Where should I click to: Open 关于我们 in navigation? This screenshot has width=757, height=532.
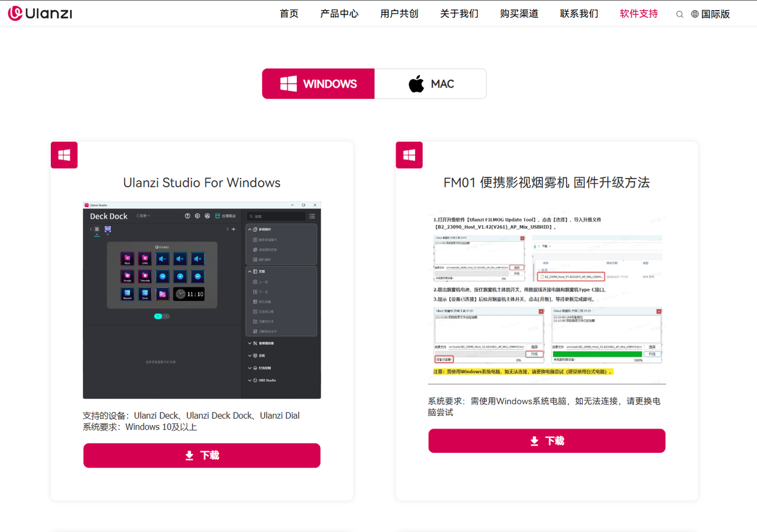(460, 14)
